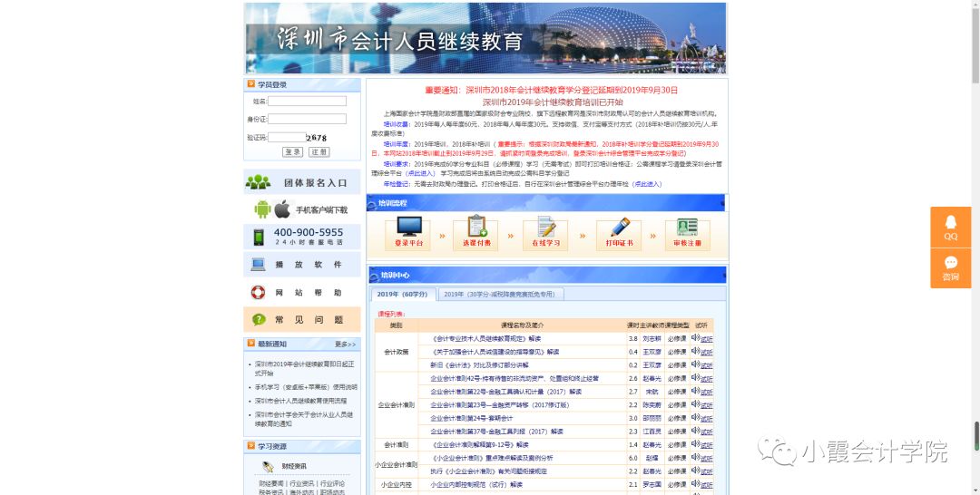Image resolution: width=980 pixels, height=495 pixels.
Task: Click the laptop icon for 播放软件
Action: [x=258, y=265]
